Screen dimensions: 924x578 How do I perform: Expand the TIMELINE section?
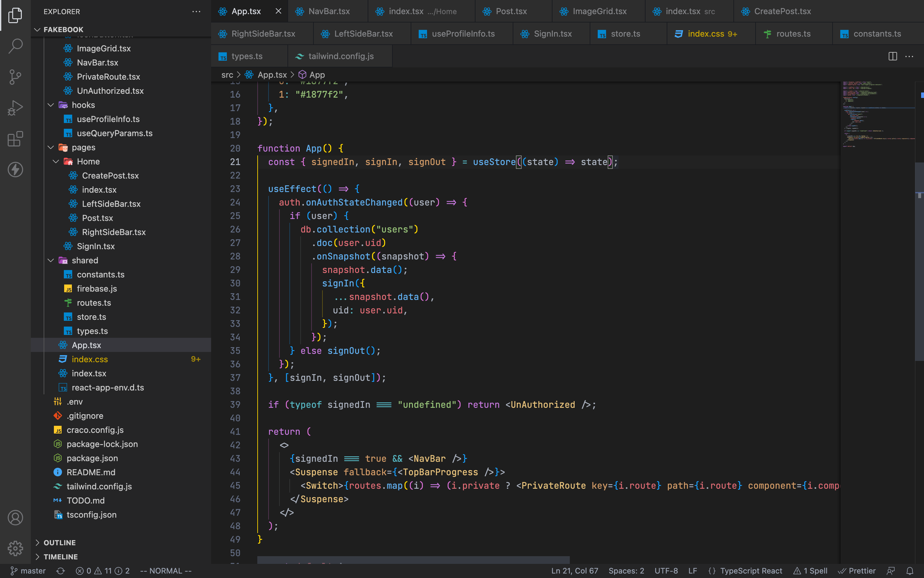121,556
